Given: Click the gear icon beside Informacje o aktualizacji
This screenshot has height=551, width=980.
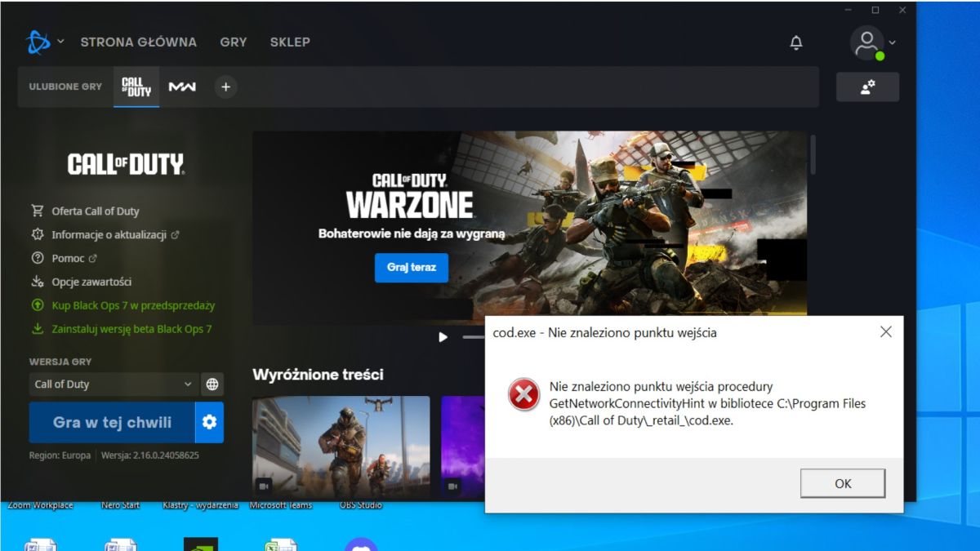Looking at the screenshot, I should pos(38,234).
